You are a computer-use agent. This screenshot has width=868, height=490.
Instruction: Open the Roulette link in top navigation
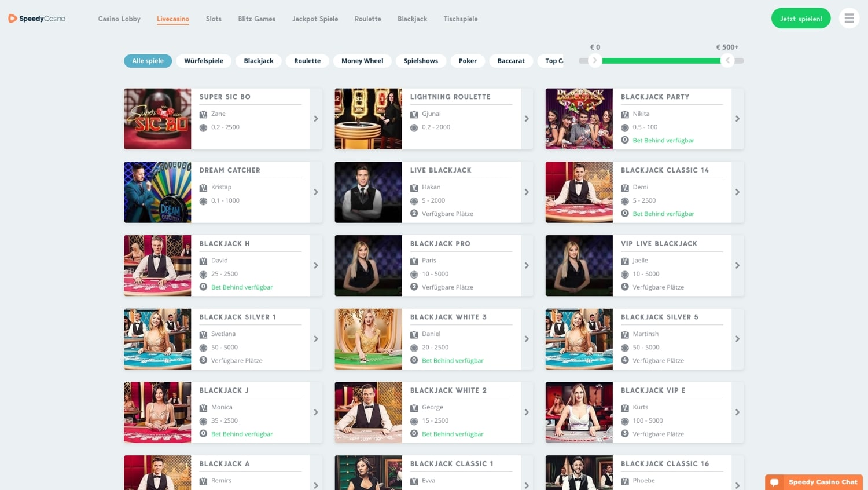pyautogui.click(x=368, y=19)
